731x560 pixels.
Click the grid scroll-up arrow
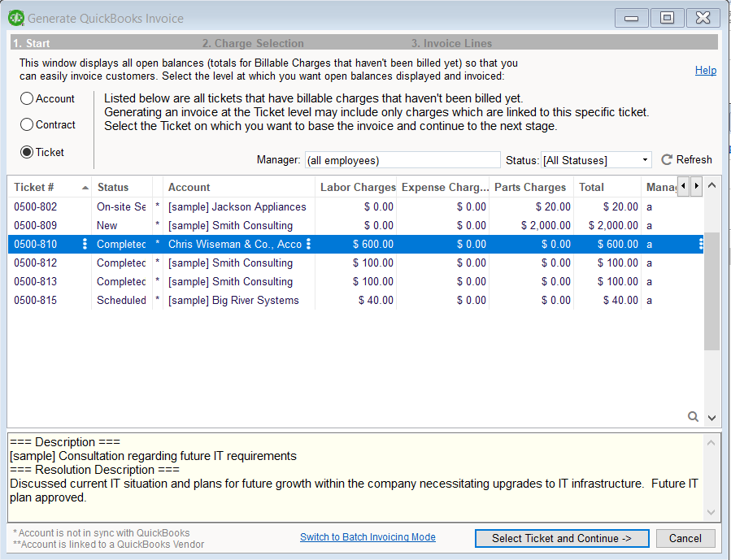[x=712, y=186]
